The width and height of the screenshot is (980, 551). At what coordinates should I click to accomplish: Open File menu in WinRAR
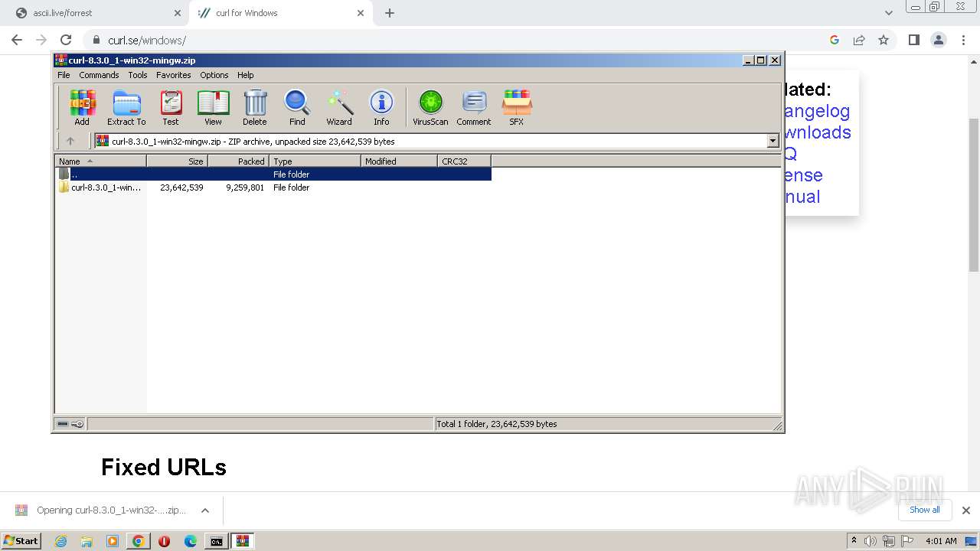[x=64, y=75]
